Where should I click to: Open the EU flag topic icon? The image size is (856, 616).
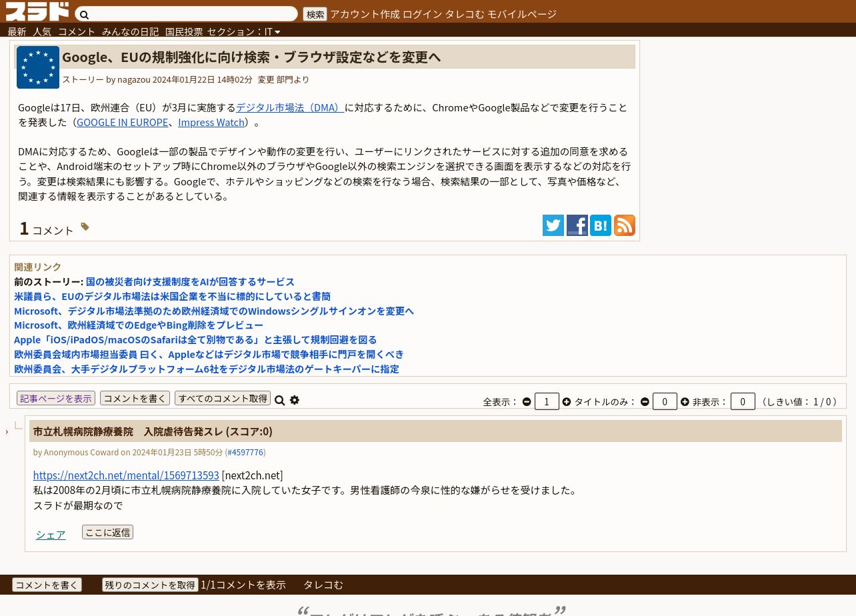[x=38, y=67]
